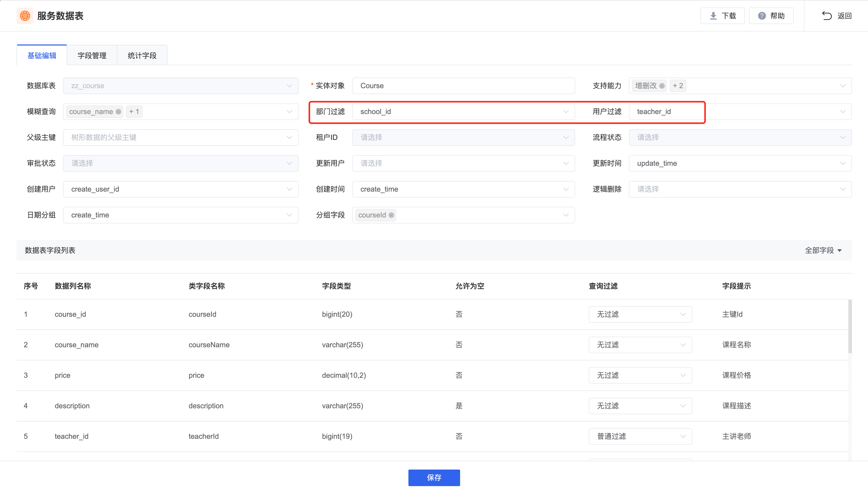The width and height of the screenshot is (868, 498).
Task: Click the 主讲老师 field hint cell
Action: (x=736, y=436)
